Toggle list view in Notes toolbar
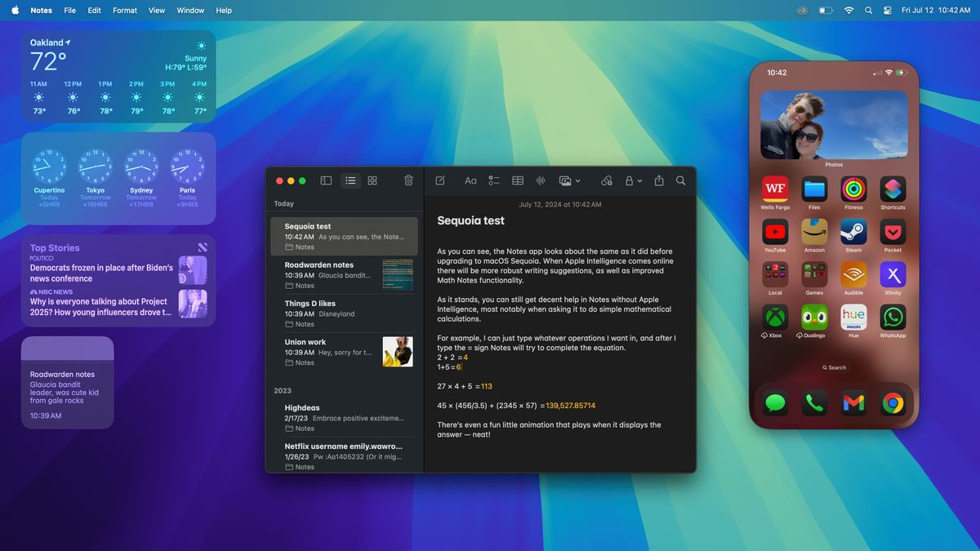The image size is (980, 551). coord(350,180)
